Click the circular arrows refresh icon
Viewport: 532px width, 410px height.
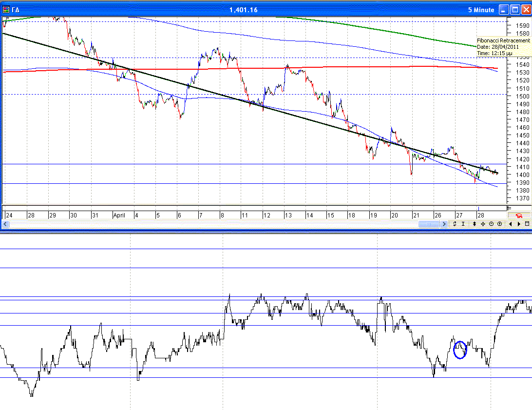(x=455, y=224)
